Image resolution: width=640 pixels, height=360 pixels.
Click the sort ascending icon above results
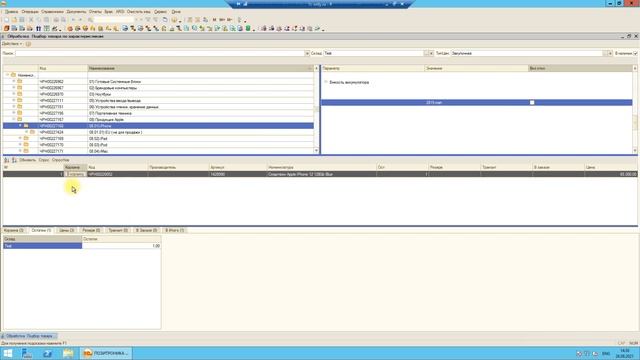(x=7, y=160)
